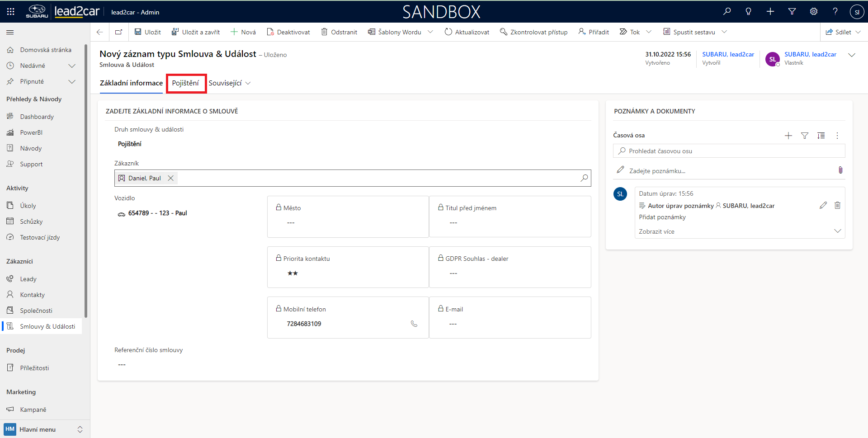The image size is (868, 438).
Task: Click the attachment paperclip icon in note field
Action: pos(840,170)
